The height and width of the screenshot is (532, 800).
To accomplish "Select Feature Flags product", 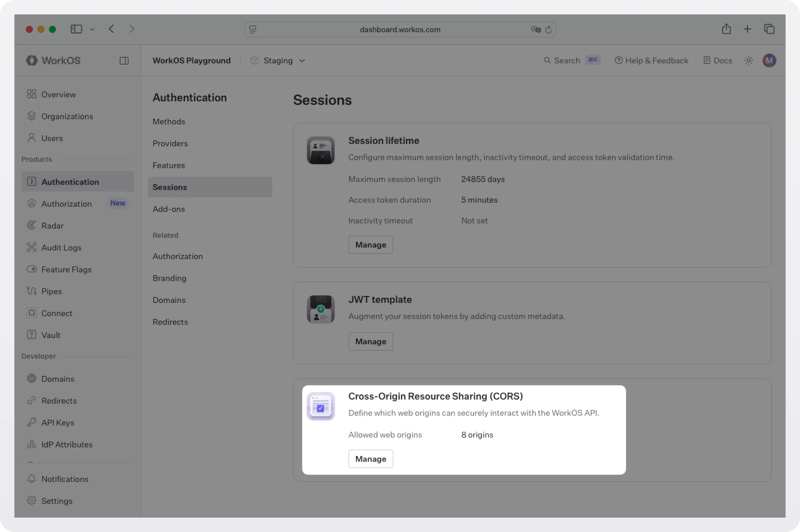I will (x=66, y=269).
